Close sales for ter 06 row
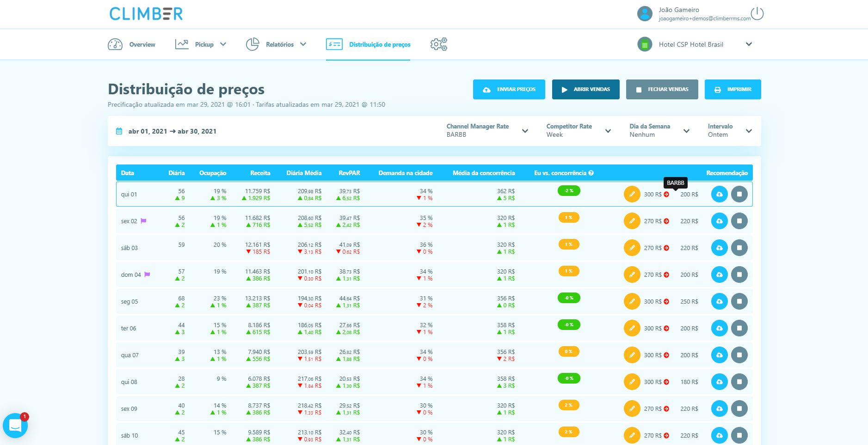 [x=739, y=328]
